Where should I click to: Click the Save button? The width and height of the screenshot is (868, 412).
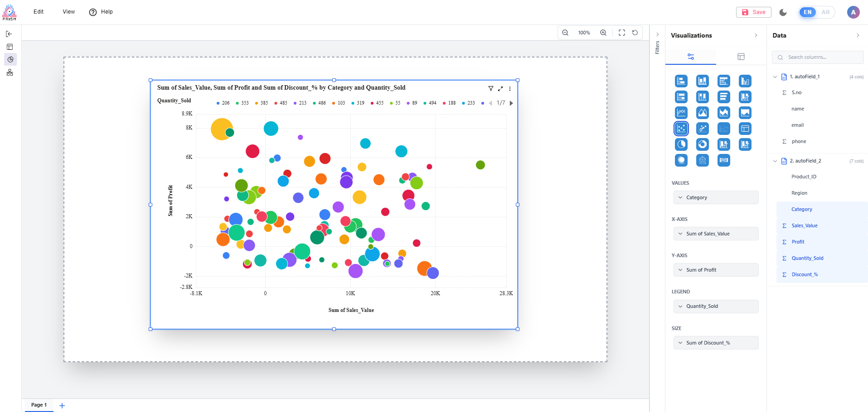pyautogui.click(x=753, y=12)
